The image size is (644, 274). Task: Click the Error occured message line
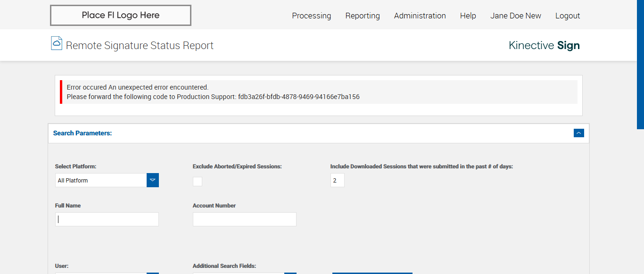pyautogui.click(x=138, y=87)
